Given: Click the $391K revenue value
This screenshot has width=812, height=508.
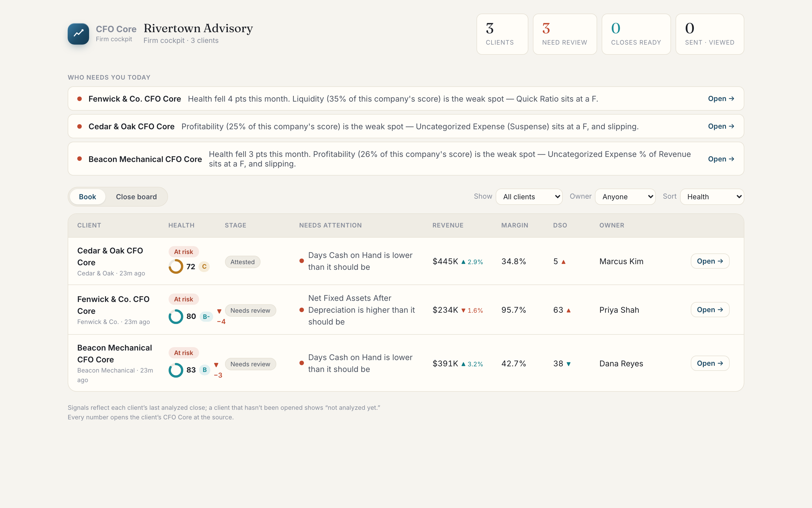Looking at the screenshot, I should [445, 364].
